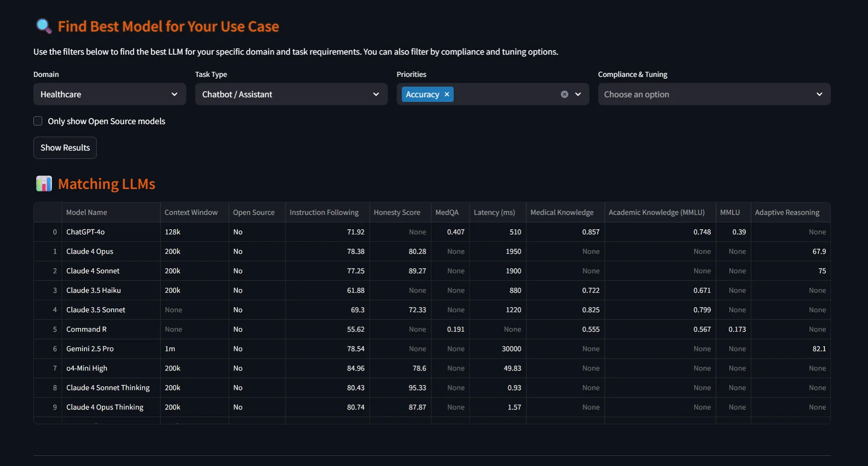
Task: Clear all selected priorities
Action: 564,94
